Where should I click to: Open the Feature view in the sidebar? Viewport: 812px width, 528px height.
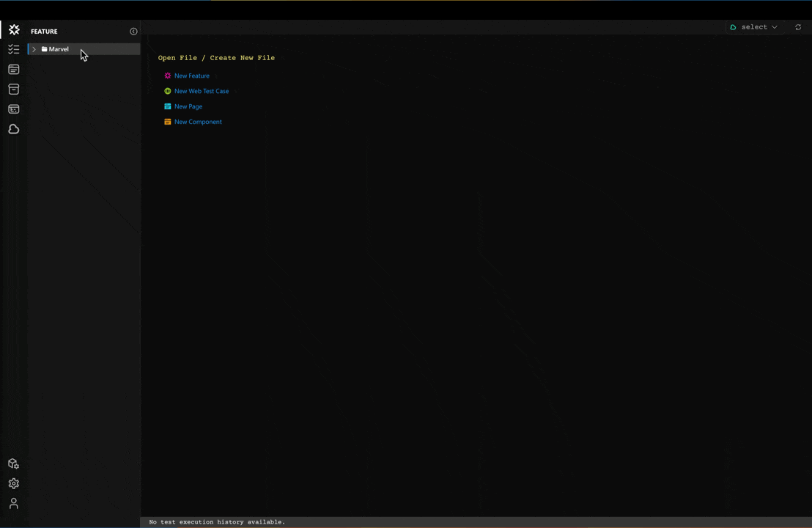click(14, 30)
